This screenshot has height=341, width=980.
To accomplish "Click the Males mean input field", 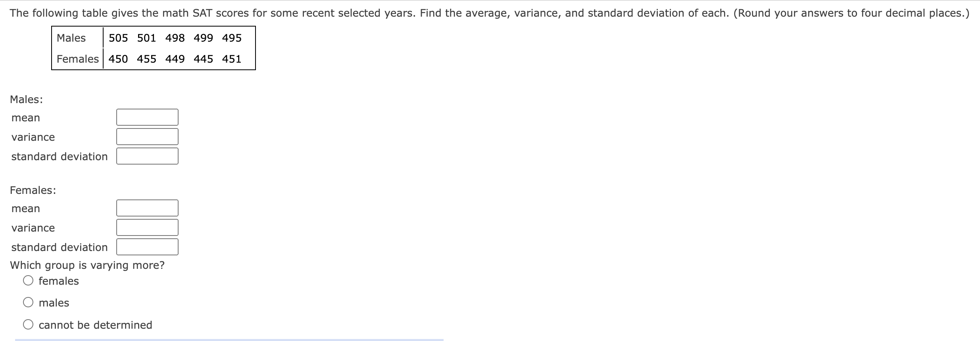I will (x=147, y=117).
